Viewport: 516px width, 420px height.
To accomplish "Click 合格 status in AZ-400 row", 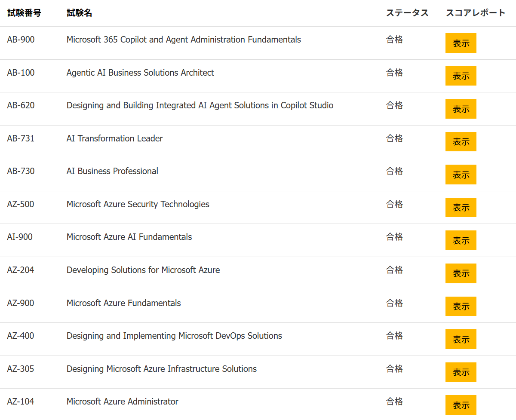I will click(394, 336).
